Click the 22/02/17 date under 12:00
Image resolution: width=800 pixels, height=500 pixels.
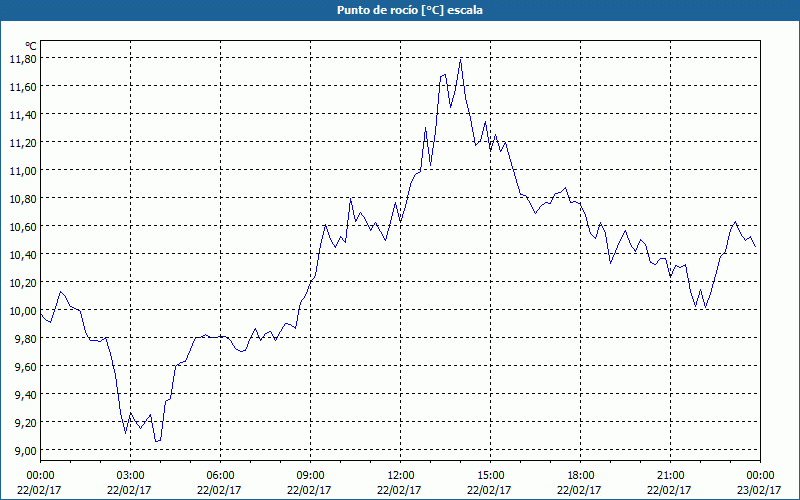[399, 490]
